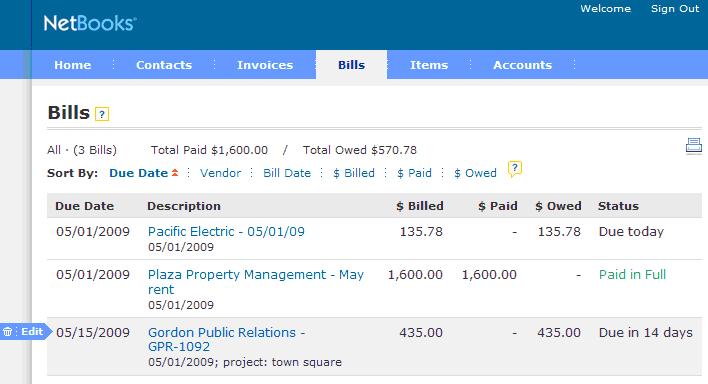Click the $ Billed column header
Image resolution: width=708 pixels, height=384 pixels.
point(420,206)
